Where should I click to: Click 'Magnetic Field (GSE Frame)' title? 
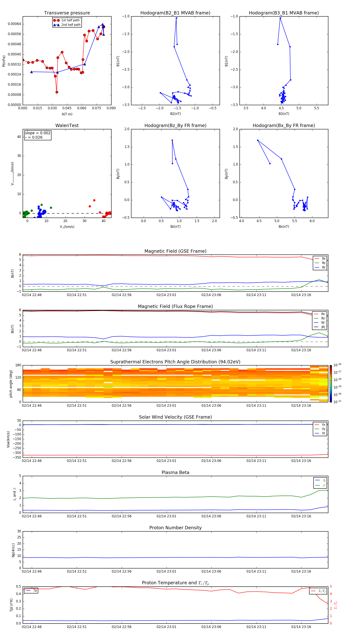[x=175, y=251]
